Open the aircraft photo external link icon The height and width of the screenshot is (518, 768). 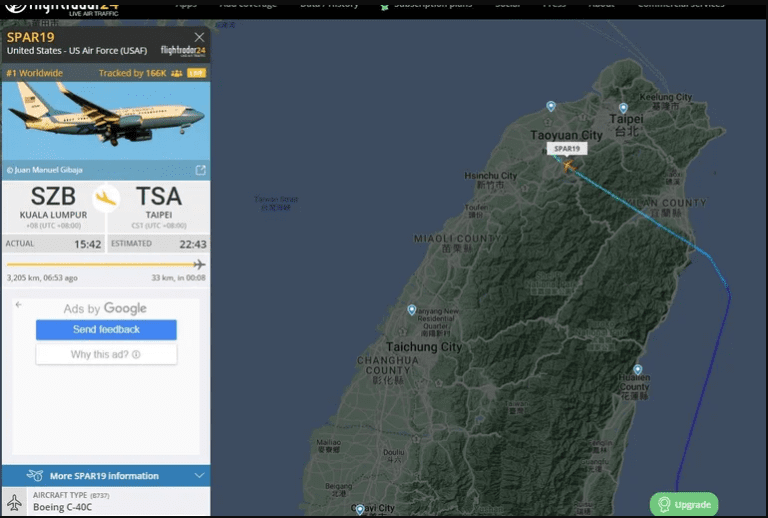coord(200,170)
